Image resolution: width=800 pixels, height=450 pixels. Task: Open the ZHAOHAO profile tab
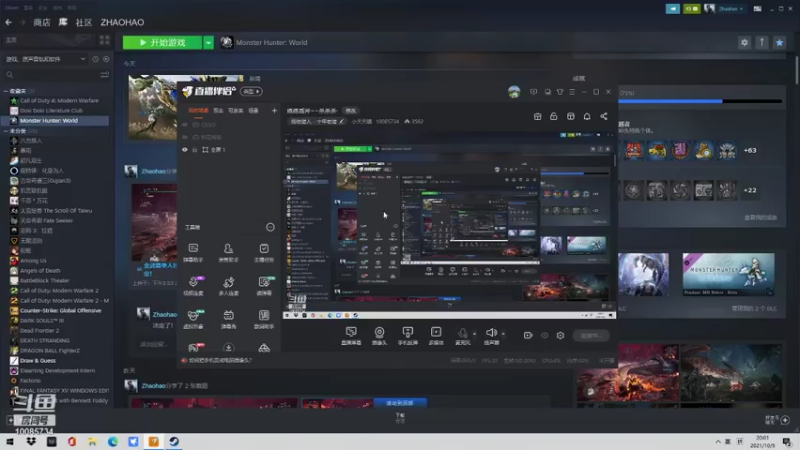click(x=122, y=22)
